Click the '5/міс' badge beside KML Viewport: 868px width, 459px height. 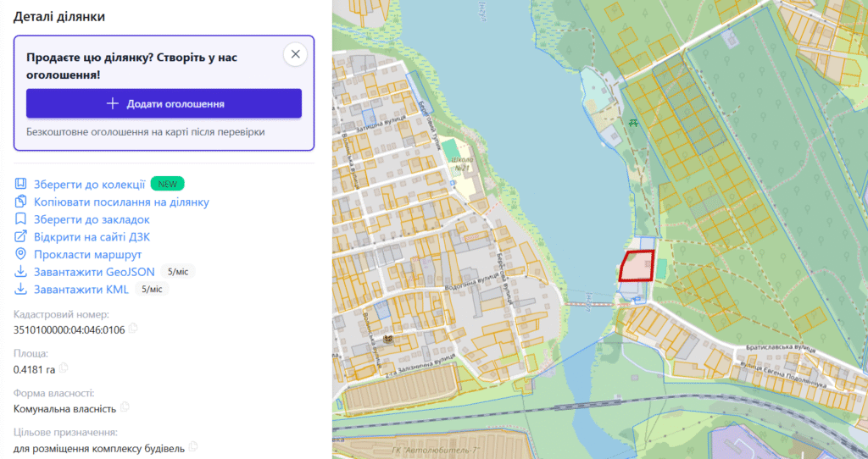pyautogui.click(x=152, y=290)
